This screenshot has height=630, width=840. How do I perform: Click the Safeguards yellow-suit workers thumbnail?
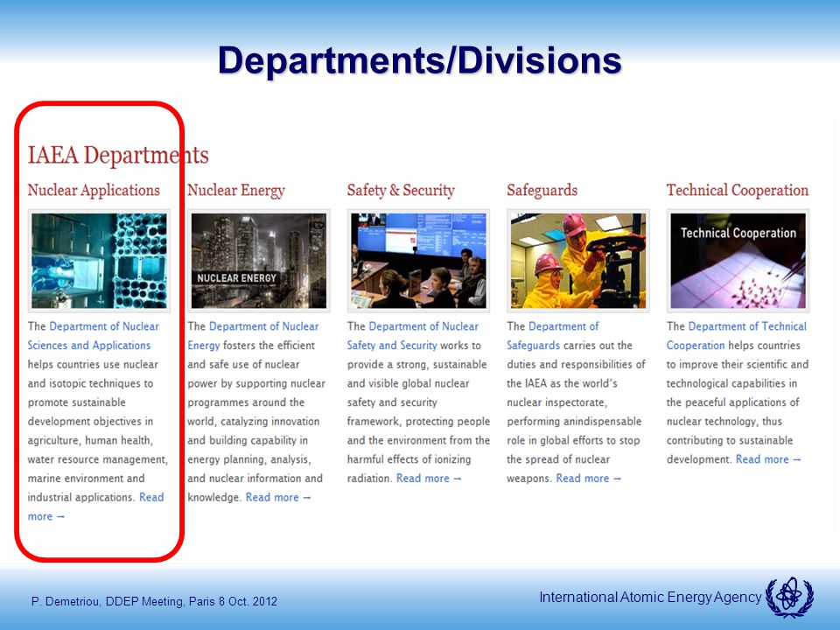[578, 261]
